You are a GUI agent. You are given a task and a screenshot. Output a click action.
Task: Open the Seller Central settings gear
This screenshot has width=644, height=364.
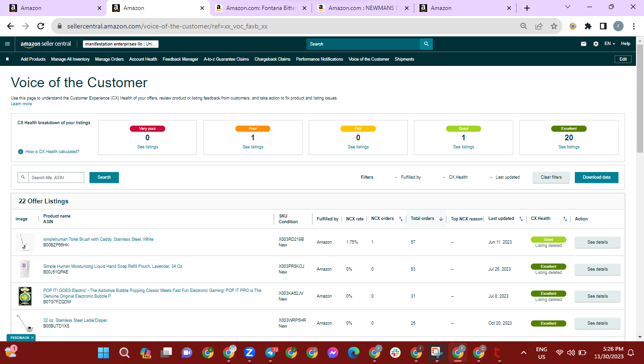click(x=596, y=44)
